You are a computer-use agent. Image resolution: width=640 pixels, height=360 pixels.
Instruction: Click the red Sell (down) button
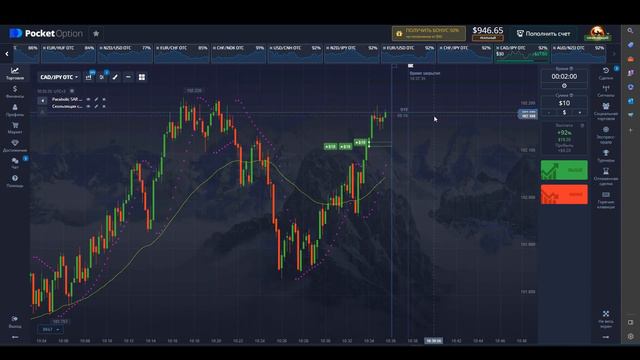(564, 194)
